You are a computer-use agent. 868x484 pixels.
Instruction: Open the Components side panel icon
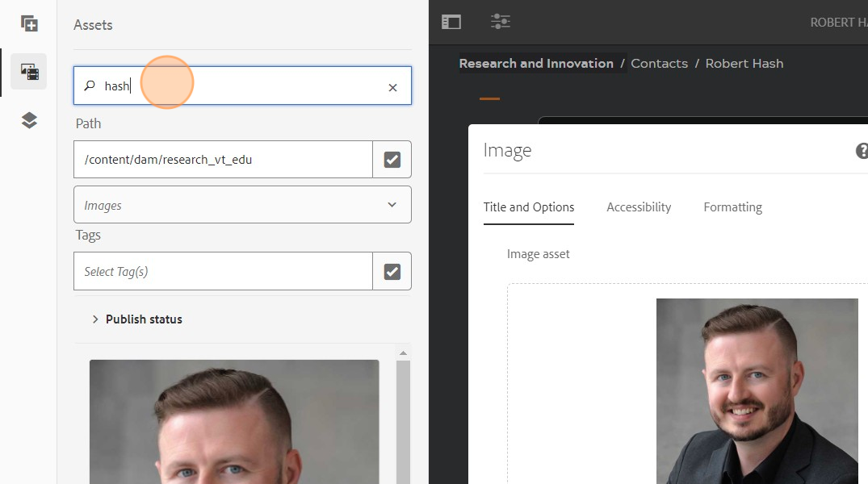[29, 23]
